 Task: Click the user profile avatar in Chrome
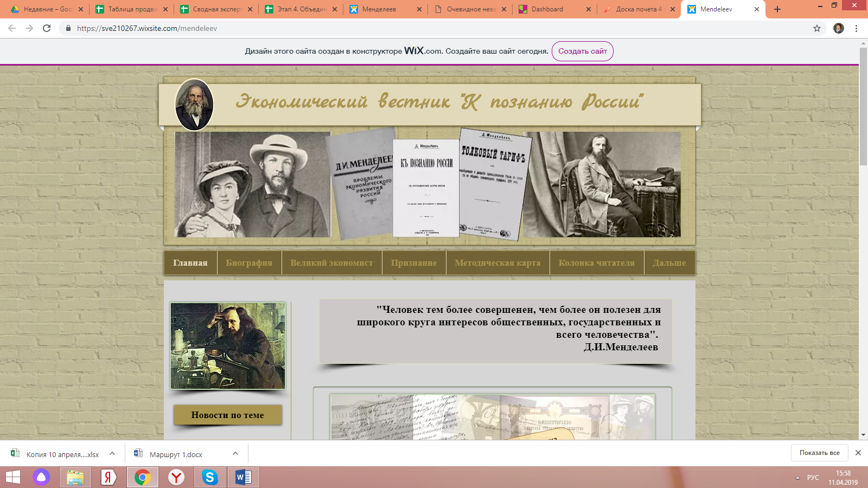838,28
